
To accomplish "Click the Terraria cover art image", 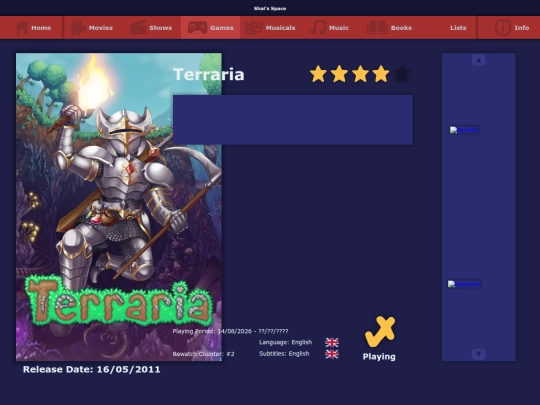I will click(119, 207).
